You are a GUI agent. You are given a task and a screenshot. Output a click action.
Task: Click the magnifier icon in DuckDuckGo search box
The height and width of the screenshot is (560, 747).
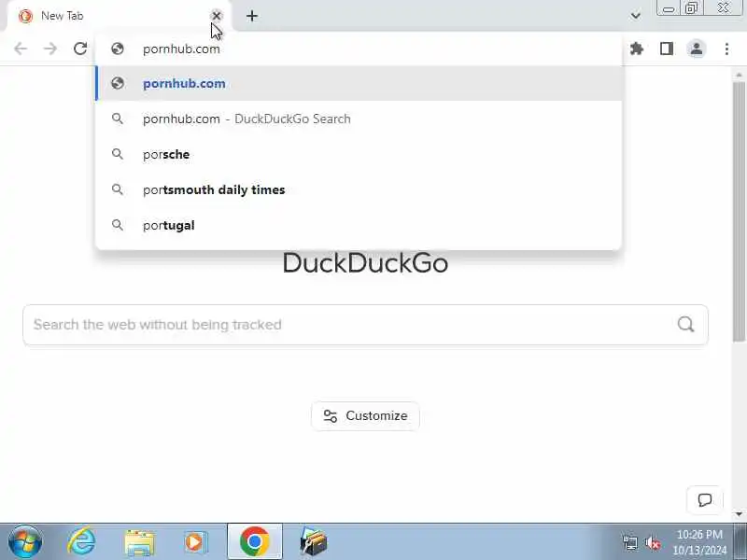coord(685,324)
